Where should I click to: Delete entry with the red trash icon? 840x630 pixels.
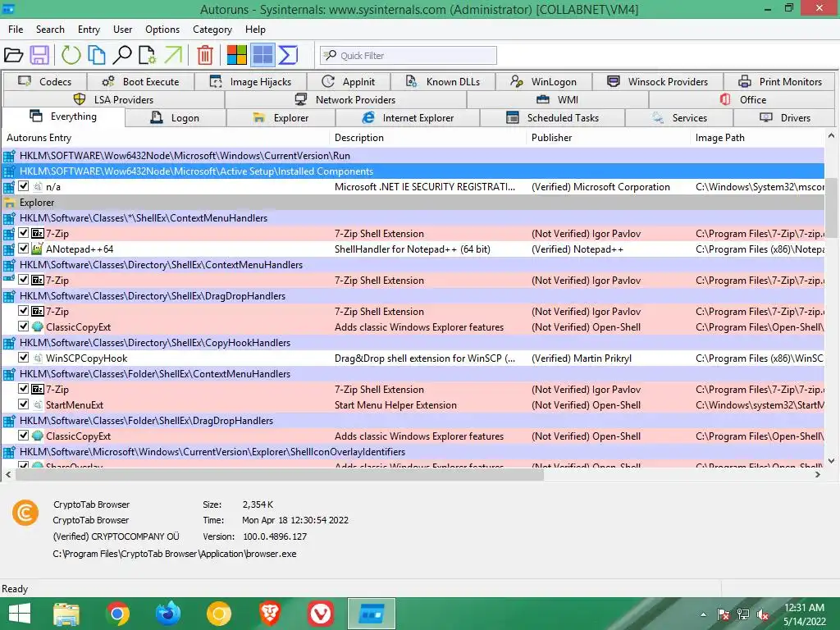point(204,55)
